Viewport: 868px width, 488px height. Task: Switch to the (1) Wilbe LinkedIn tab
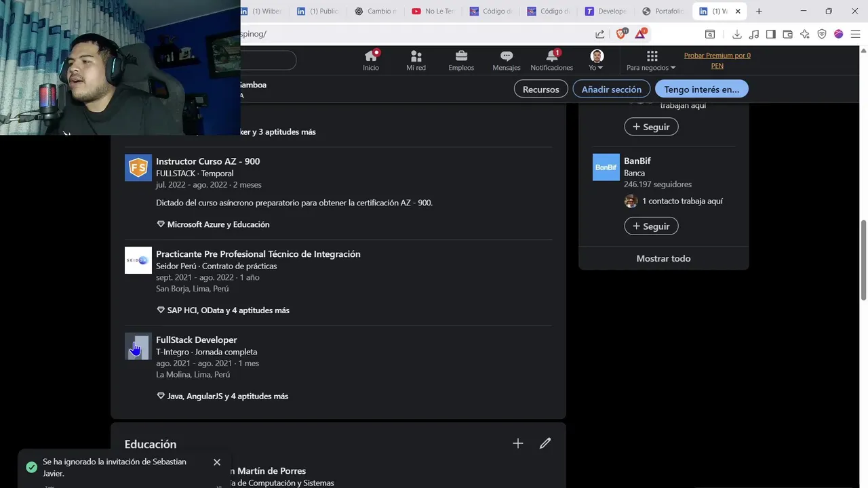pyautogui.click(x=261, y=11)
